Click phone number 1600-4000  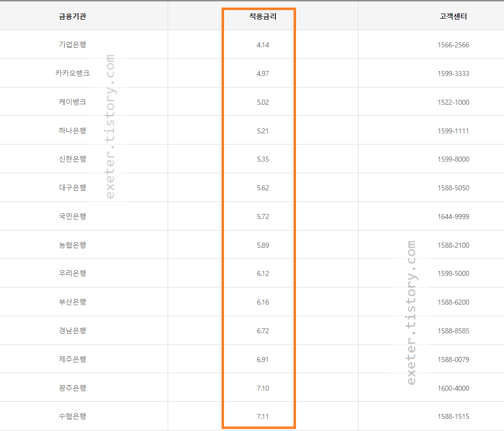click(453, 388)
